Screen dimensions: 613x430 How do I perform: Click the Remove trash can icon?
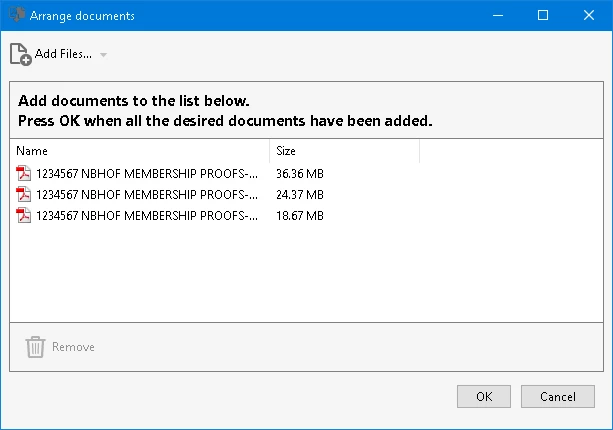(36, 347)
